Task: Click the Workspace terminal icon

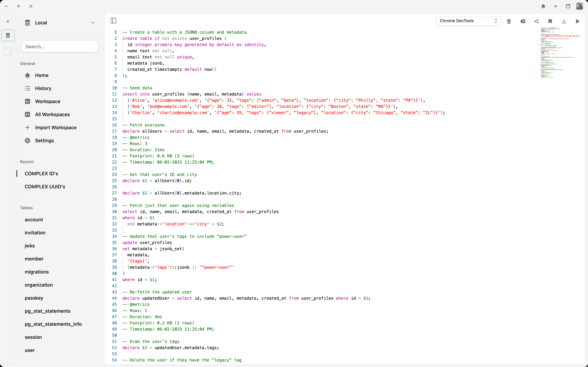Action: (28, 102)
